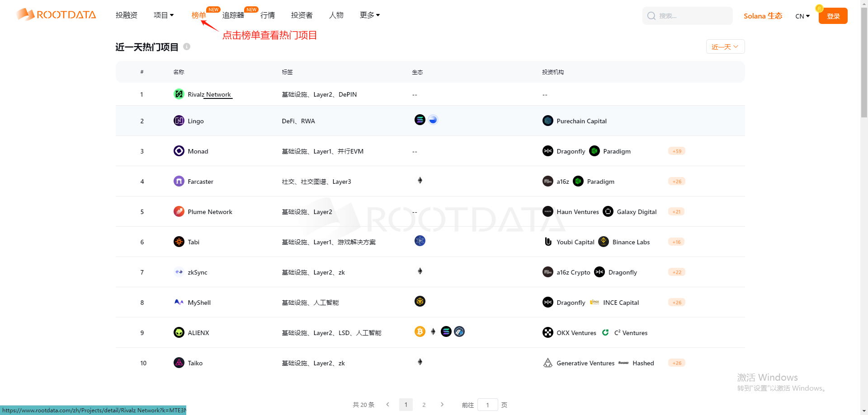
Task: Open the 追踪器 tracker menu
Action: click(233, 15)
